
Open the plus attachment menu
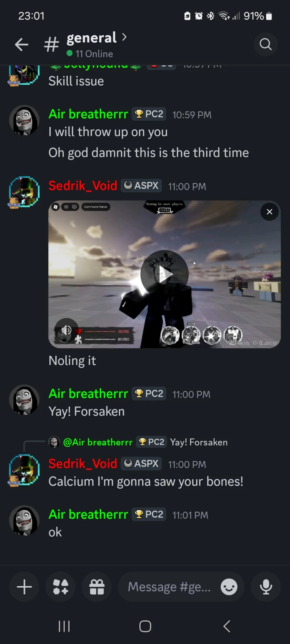tap(24, 587)
